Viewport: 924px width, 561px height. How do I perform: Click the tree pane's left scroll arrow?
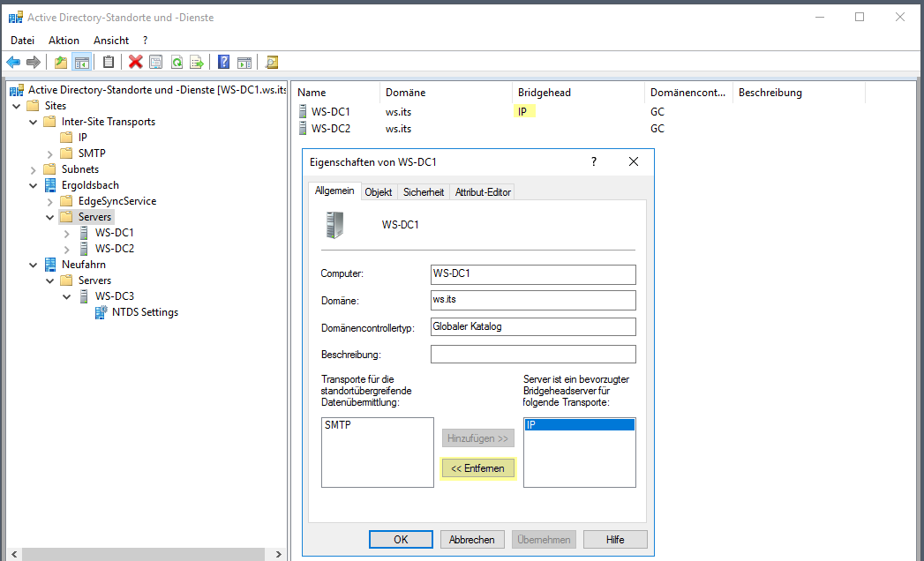pos(14,555)
